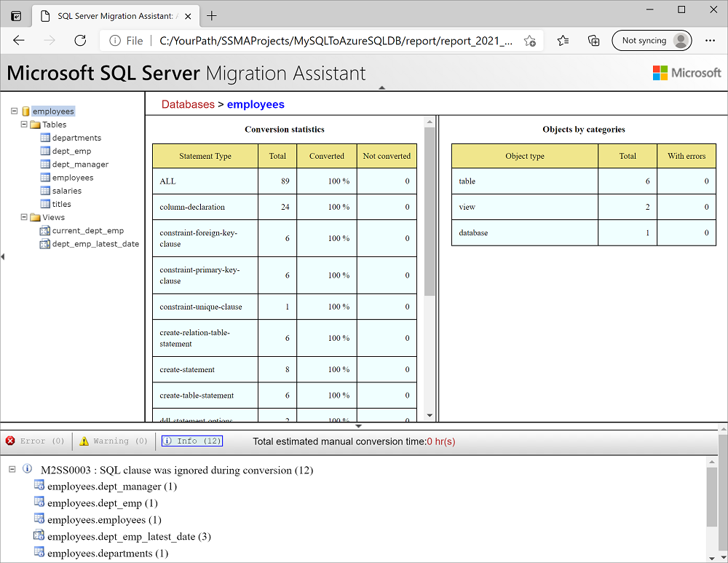Open the Edge settings menu with three dots
The height and width of the screenshot is (563, 728).
(x=711, y=41)
